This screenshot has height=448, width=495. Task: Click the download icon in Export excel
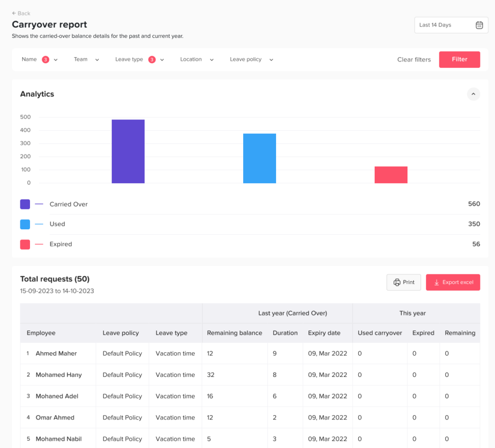point(437,283)
